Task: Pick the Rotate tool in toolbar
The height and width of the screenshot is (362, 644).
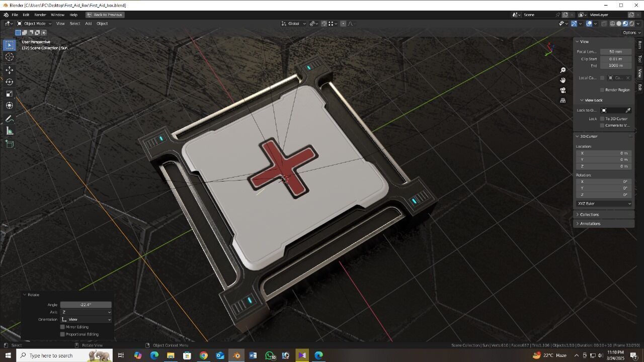Action: click(9, 81)
